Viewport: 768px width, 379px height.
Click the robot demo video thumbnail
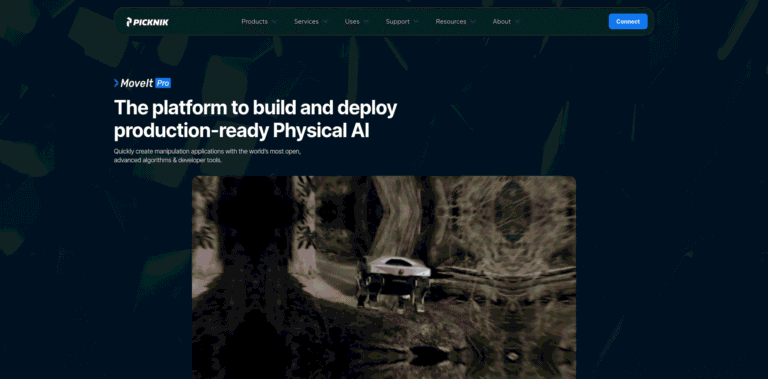pyautogui.click(x=384, y=278)
